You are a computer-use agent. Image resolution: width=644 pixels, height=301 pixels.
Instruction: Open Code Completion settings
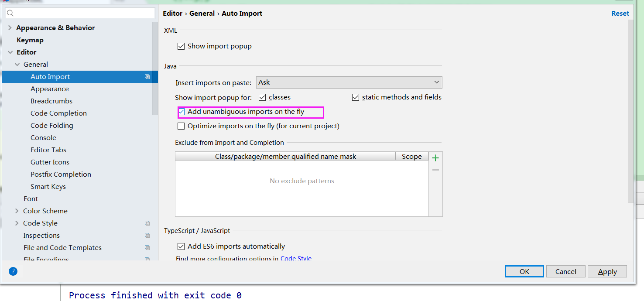tap(58, 113)
